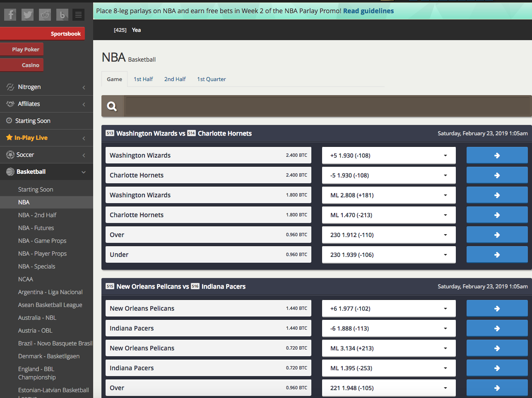Add Indiana Pacers -6 bet arrow
Viewport: 532px width, 398px height.
[497, 328]
